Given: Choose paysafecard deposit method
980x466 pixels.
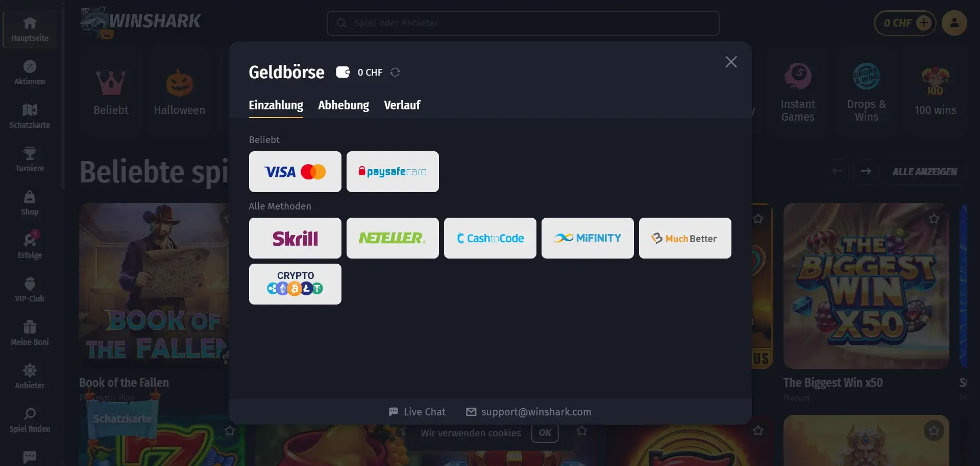Looking at the screenshot, I should [393, 172].
